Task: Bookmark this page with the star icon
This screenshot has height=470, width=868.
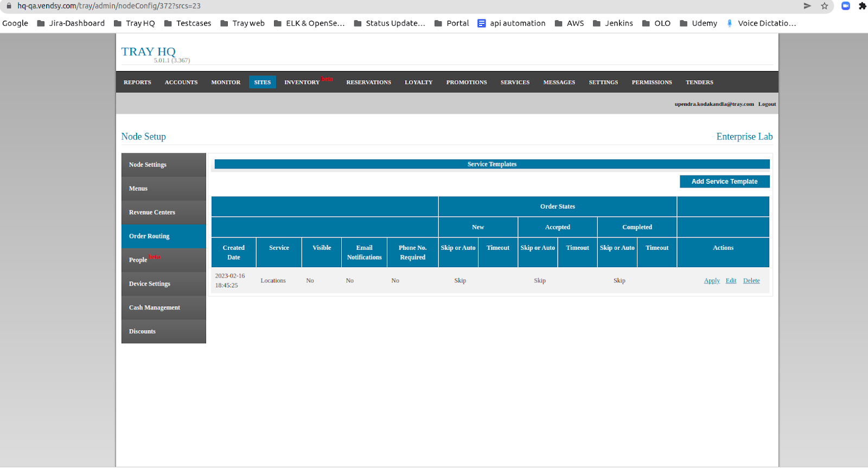Action: pyautogui.click(x=825, y=6)
